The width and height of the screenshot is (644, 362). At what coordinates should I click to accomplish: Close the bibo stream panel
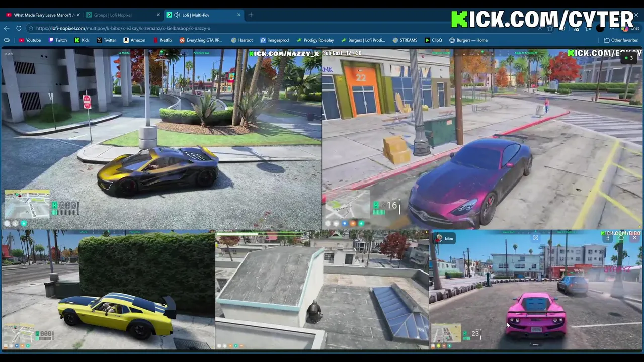[x=634, y=238]
